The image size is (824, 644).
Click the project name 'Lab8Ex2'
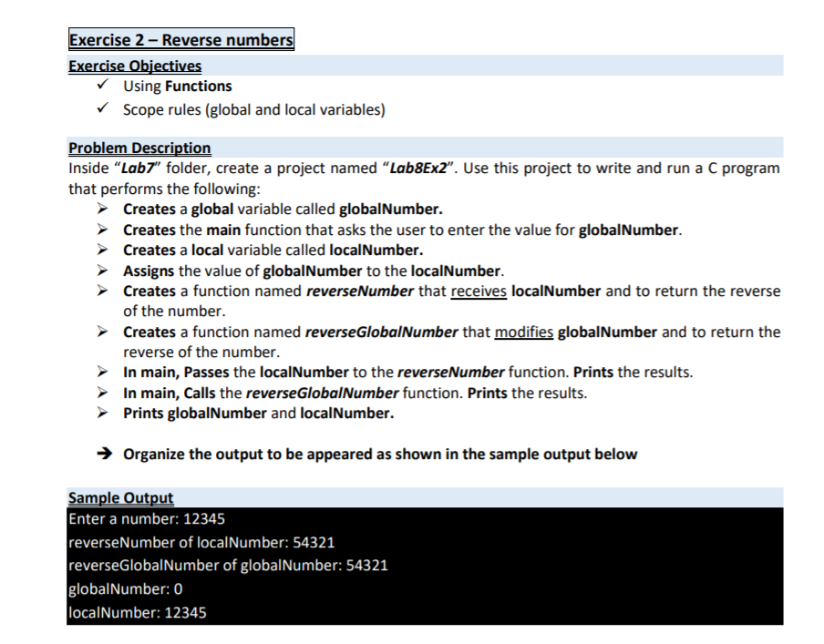418,169
